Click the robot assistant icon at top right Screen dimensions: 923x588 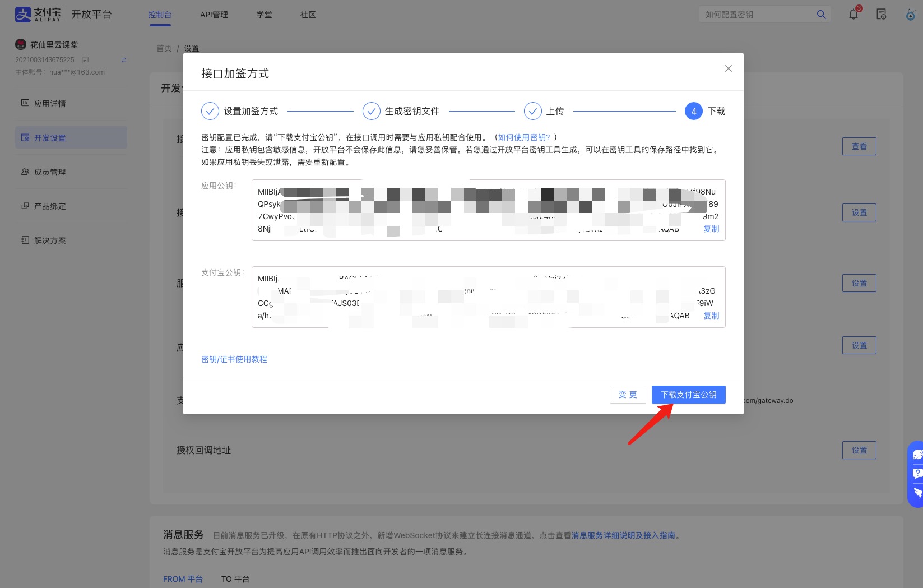(911, 15)
